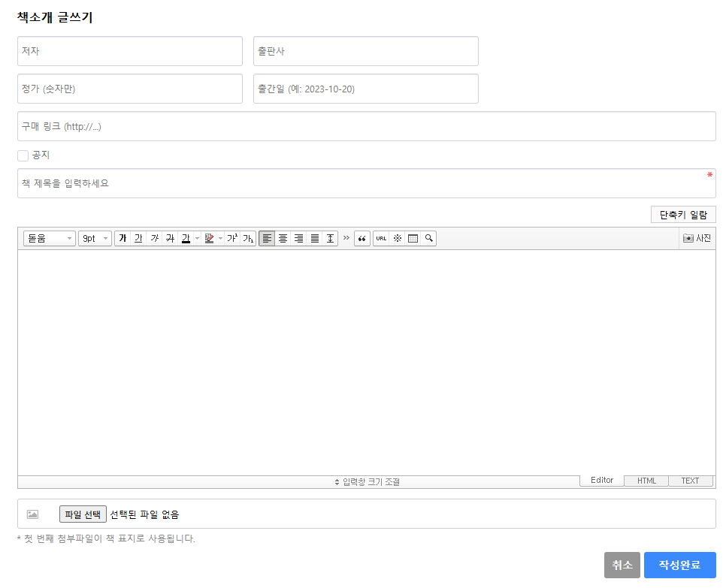Image resolution: width=723 pixels, height=588 pixels.
Task: Insert special character symbol
Action: pyautogui.click(x=397, y=238)
